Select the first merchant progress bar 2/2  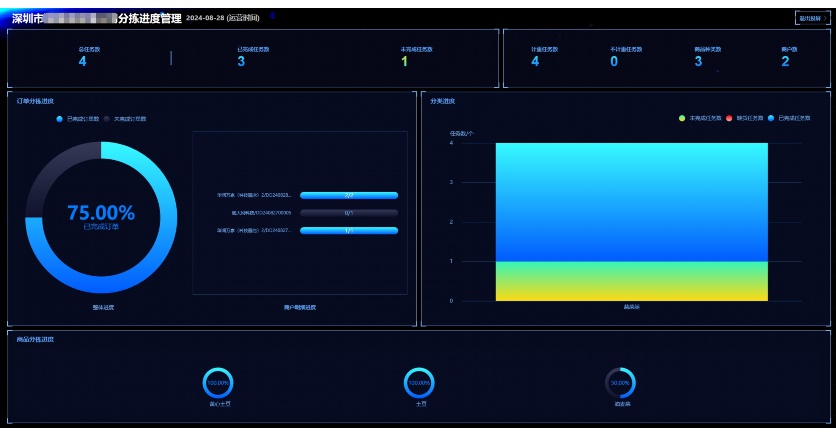[348, 195]
